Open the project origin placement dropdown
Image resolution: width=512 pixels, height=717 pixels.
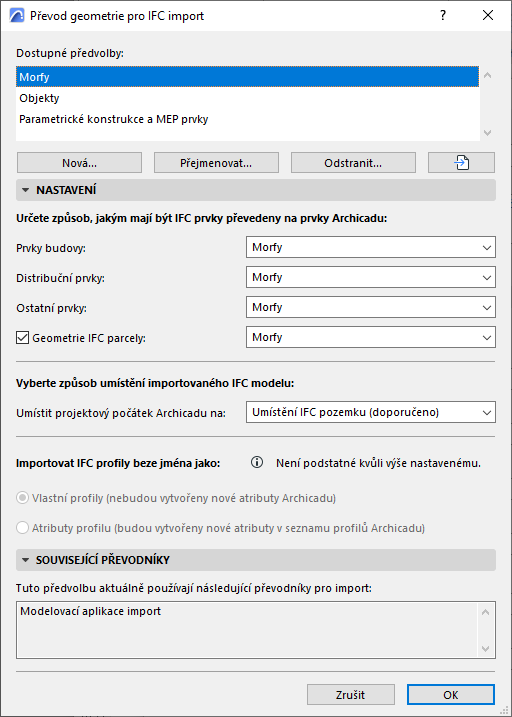[x=371, y=412]
